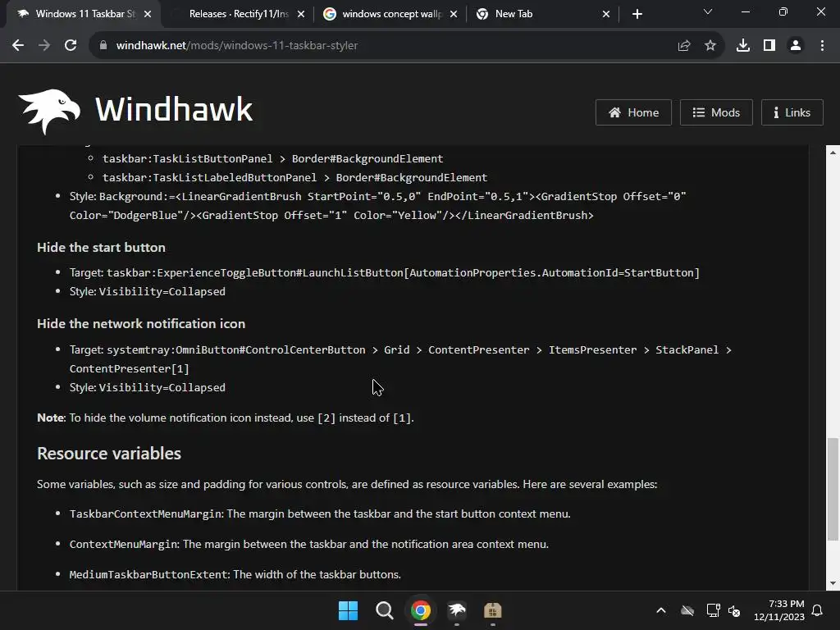Click the network tray icon
Screen dimensions: 840x630
point(713,610)
